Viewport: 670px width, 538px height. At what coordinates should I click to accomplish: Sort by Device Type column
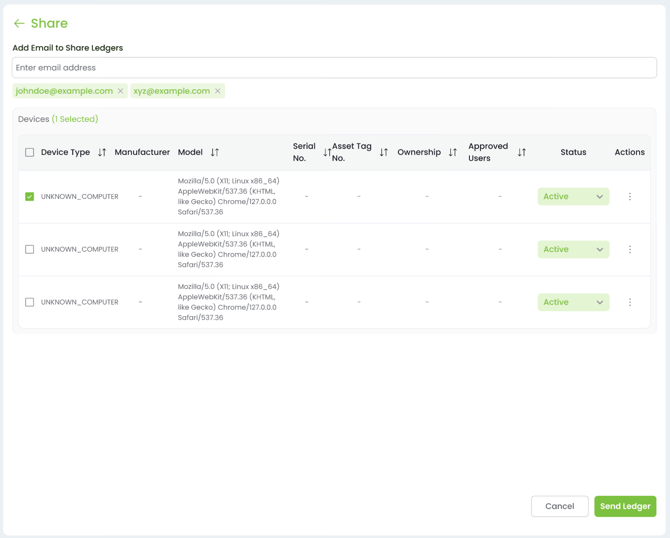(x=102, y=152)
